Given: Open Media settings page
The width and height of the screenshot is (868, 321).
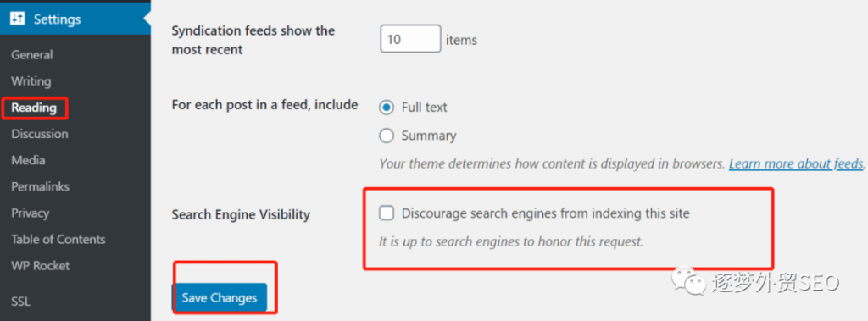Looking at the screenshot, I should tap(28, 161).
